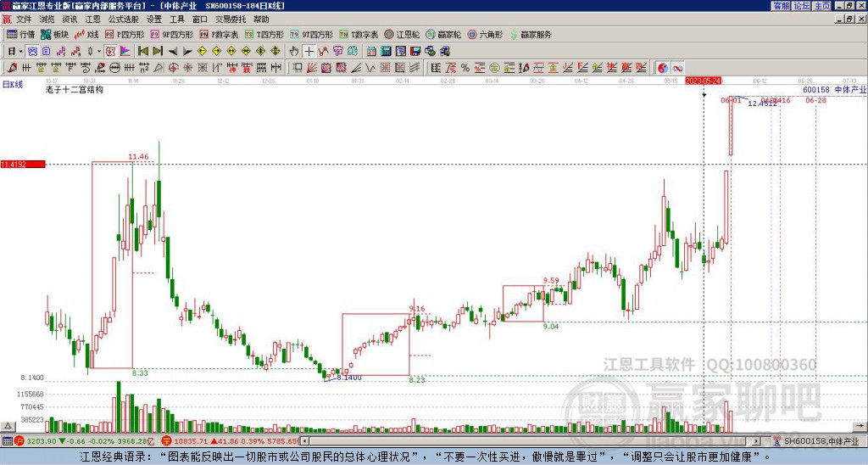The height and width of the screenshot is (465, 868).
Task: Open the 文件 menu
Action: point(24,20)
